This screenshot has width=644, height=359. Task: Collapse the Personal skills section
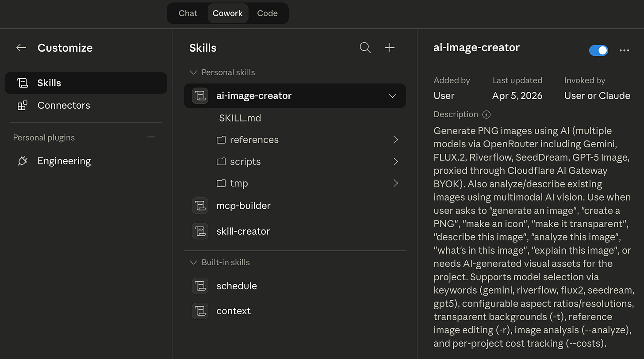(193, 72)
